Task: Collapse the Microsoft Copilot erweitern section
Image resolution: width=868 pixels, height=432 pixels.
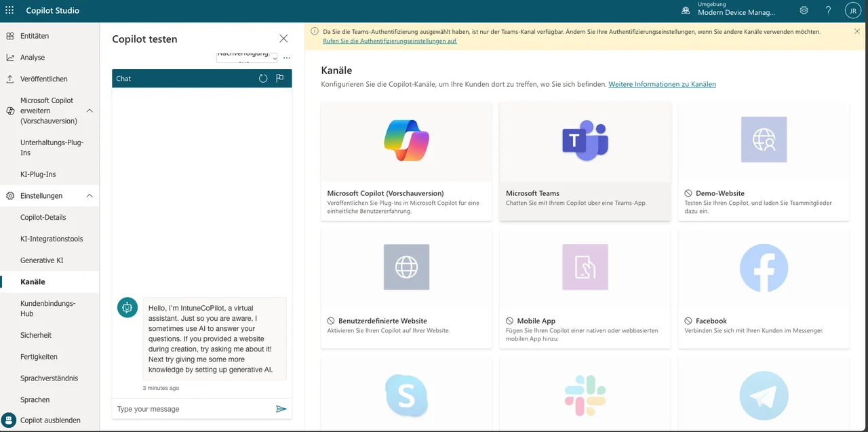Action: 90,111
